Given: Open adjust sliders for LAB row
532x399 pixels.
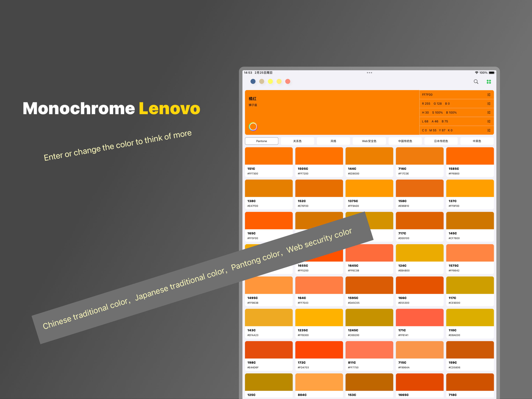Looking at the screenshot, I should pyautogui.click(x=488, y=121).
